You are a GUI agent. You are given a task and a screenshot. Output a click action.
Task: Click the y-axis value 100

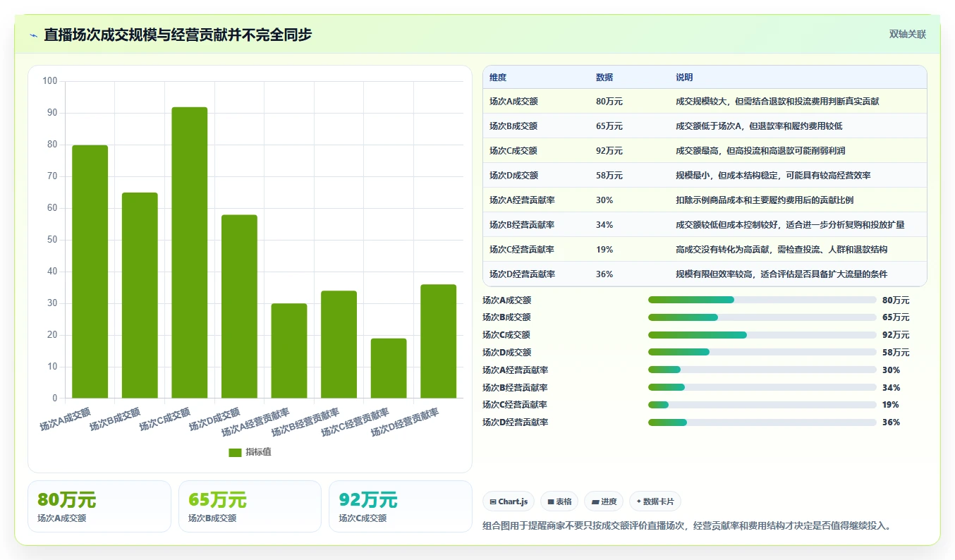[x=50, y=81]
